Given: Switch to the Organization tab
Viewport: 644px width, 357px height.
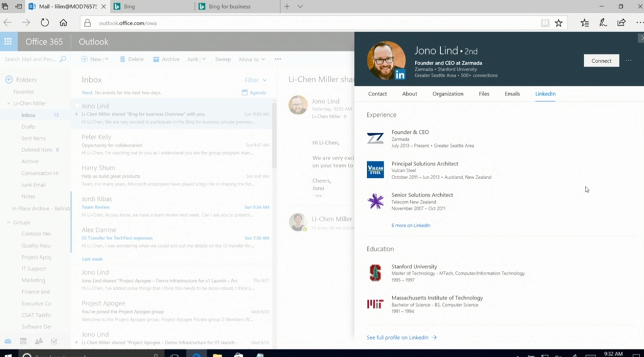Looking at the screenshot, I should click(448, 94).
